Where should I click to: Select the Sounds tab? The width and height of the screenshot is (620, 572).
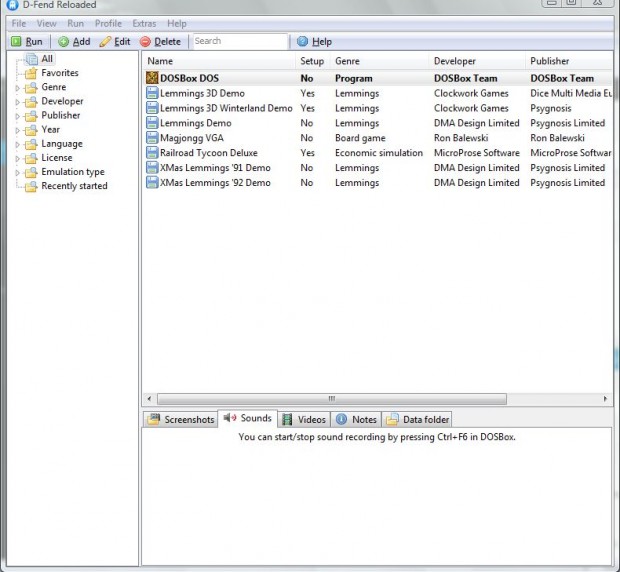point(248,418)
